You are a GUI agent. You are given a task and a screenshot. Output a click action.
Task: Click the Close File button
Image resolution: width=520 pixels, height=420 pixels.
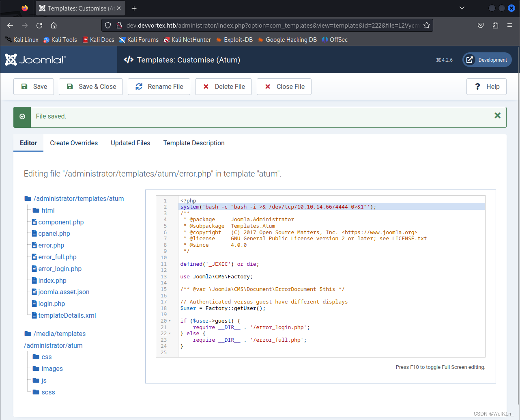(284, 86)
